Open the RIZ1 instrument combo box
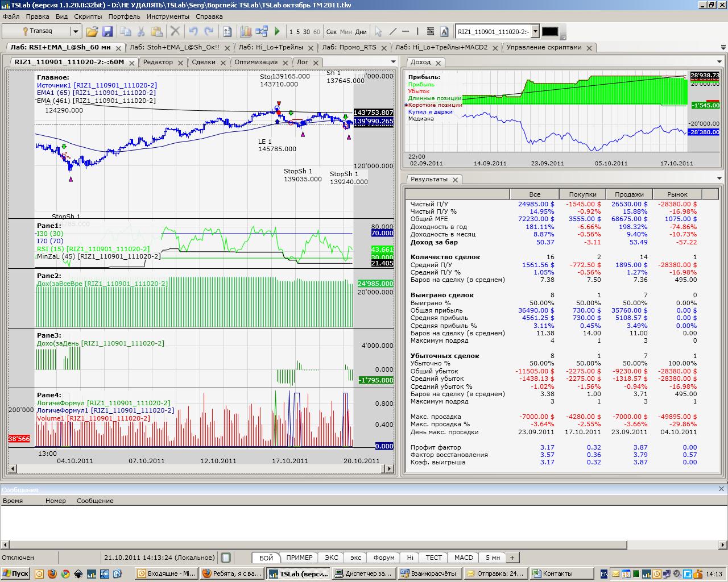Image resolution: width=728 pixels, height=582 pixels. (x=535, y=32)
